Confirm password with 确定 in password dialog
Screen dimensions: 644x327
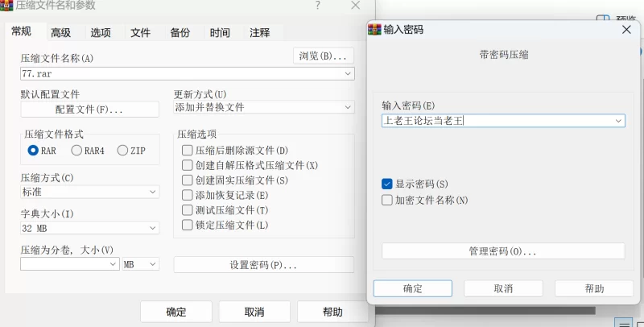click(413, 288)
